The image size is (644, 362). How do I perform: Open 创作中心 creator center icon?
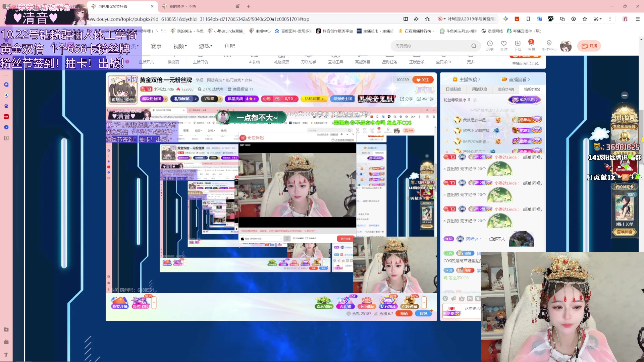(x=549, y=46)
